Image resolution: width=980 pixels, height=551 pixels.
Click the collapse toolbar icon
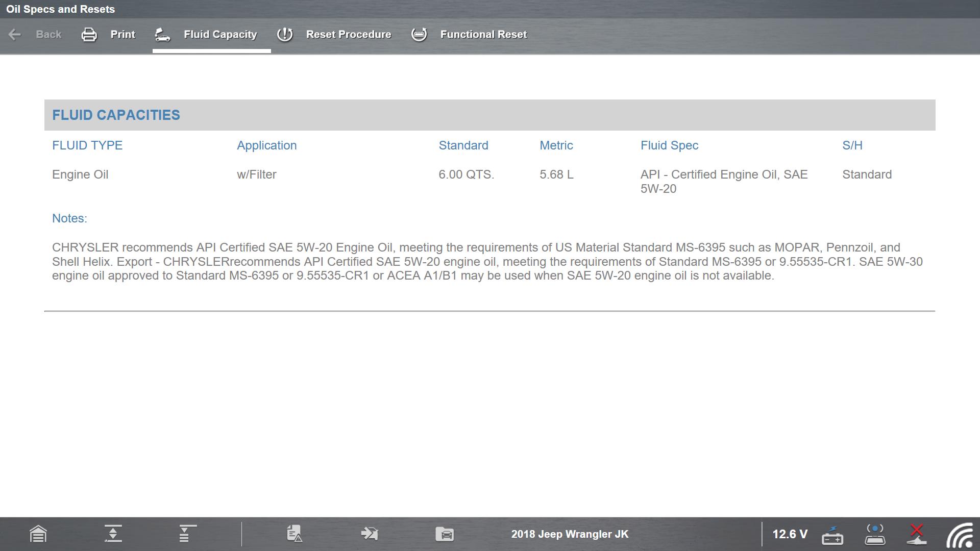click(113, 534)
